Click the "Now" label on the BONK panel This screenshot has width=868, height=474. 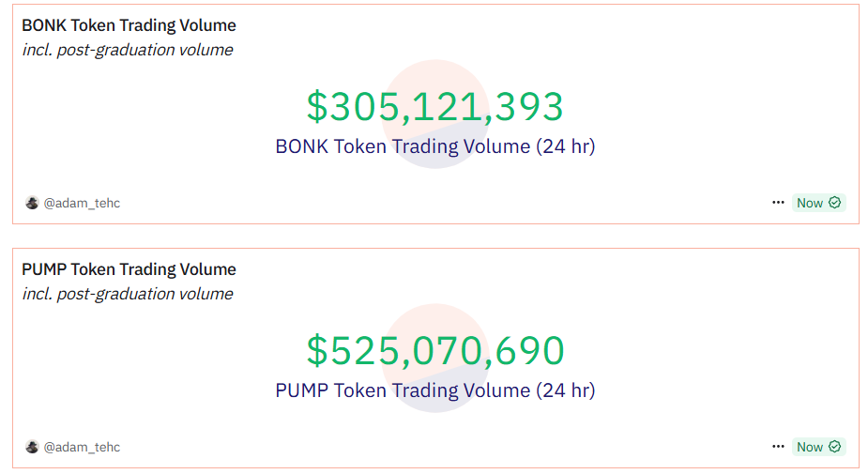[809, 203]
